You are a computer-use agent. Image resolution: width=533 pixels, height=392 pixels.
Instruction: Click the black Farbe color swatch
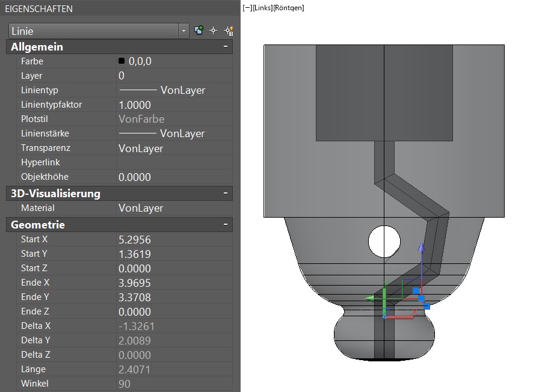[122, 61]
